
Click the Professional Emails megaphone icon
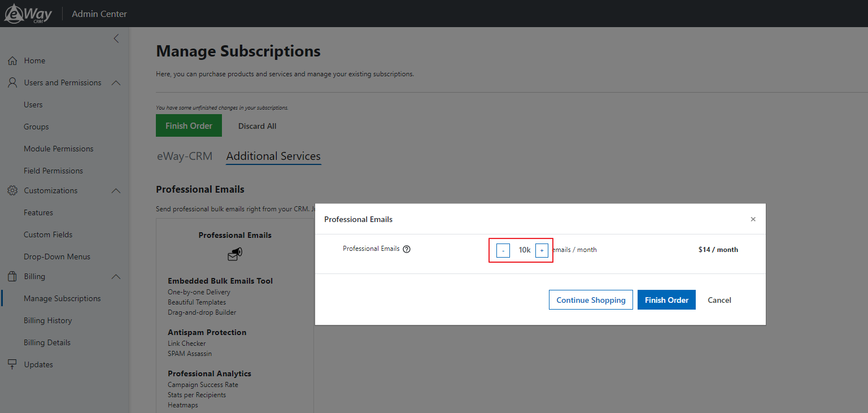point(235,255)
